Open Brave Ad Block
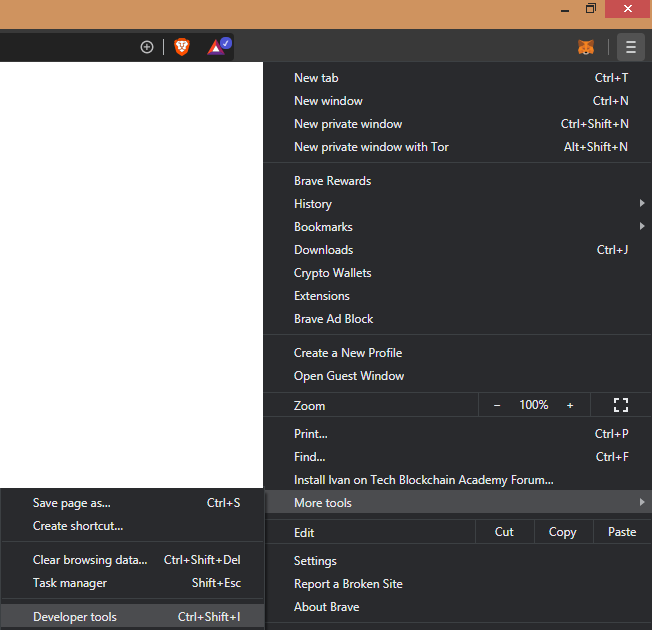652x630 pixels. click(x=457, y=319)
